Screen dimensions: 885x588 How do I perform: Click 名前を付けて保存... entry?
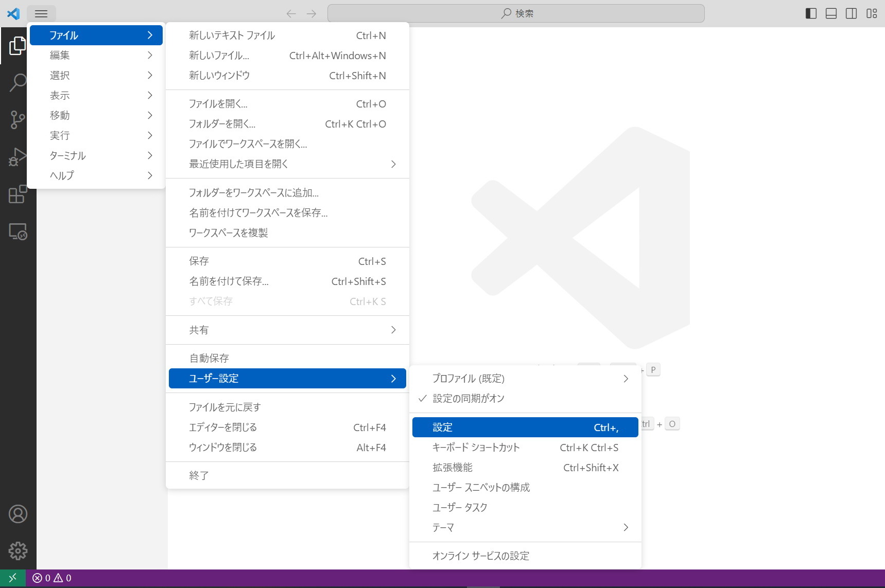[287, 281]
